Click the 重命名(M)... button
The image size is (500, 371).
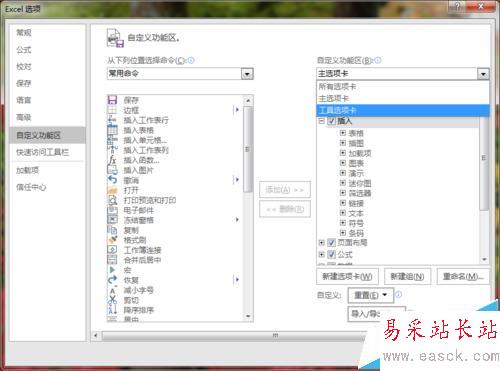tap(463, 276)
